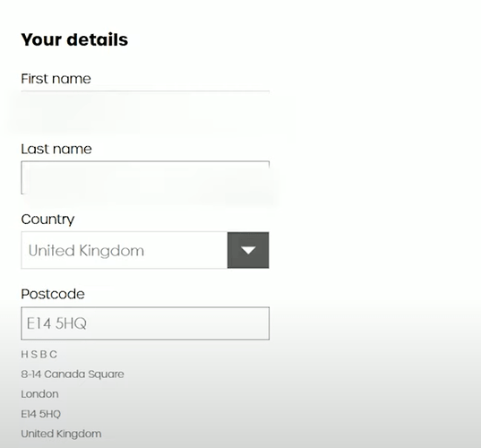Pick the London address line

tap(39, 394)
